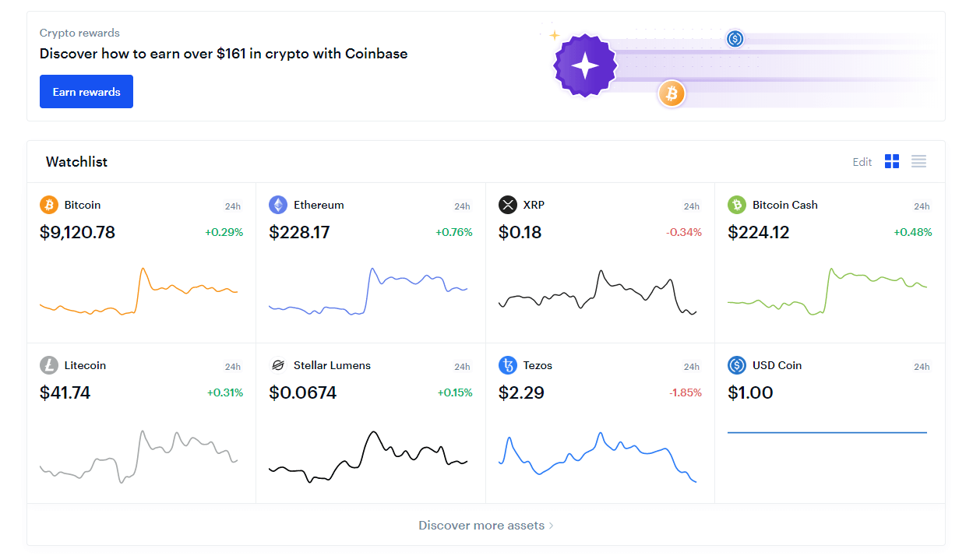
Task: Click the $0.18 XRP price
Action: pyautogui.click(x=520, y=232)
